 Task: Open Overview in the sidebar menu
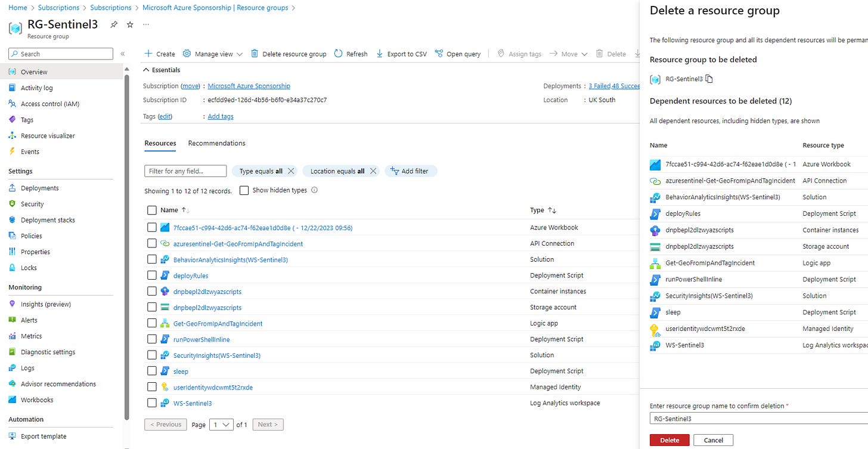click(61, 72)
